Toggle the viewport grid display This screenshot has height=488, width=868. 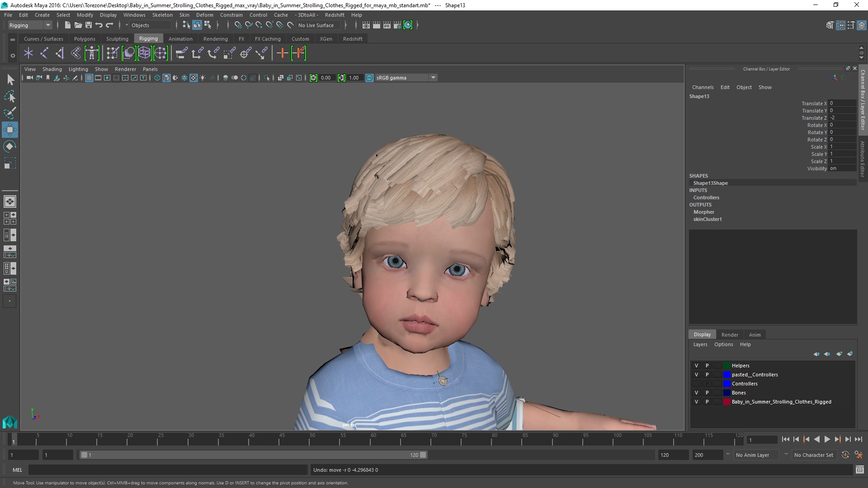point(89,78)
